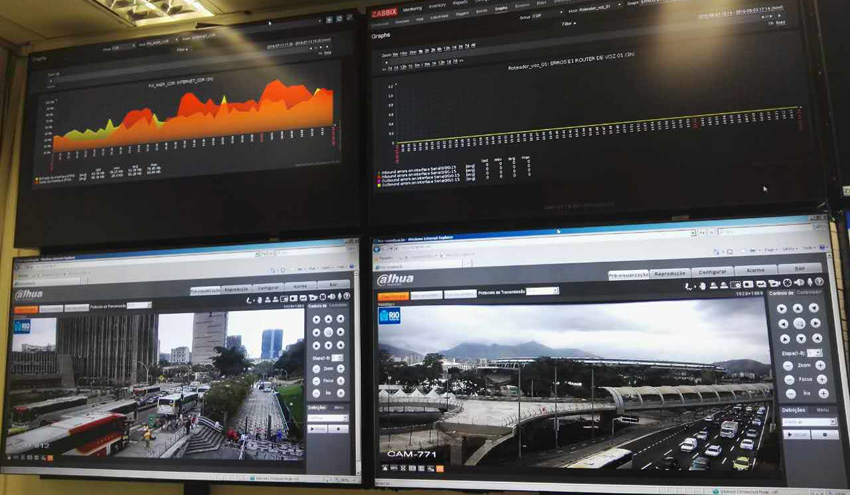Pan left camera window to the right

pyautogui.click(x=340, y=332)
